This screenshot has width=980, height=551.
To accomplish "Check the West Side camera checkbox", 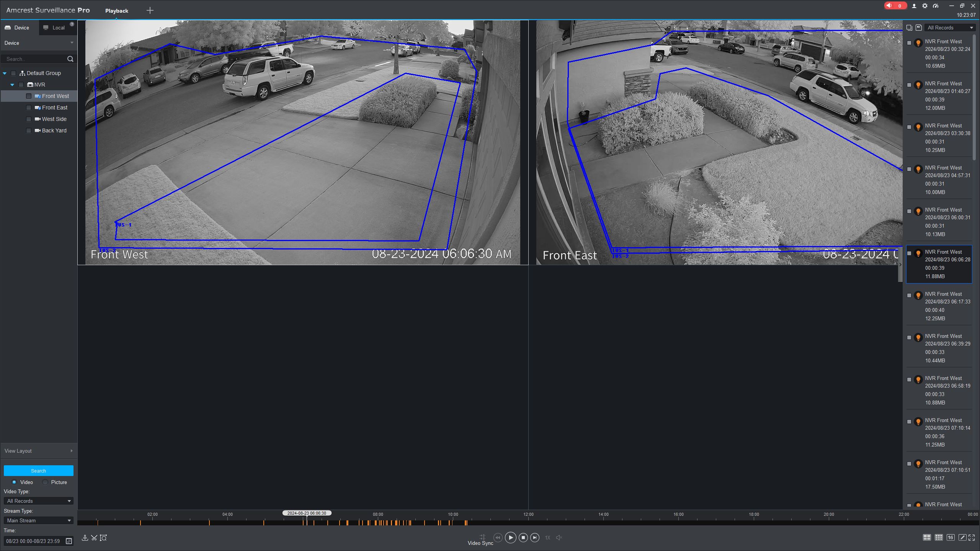I will pyautogui.click(x=29, y=119).
